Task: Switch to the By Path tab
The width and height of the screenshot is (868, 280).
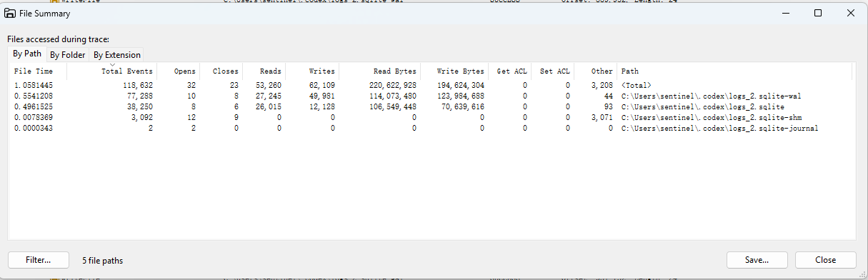Action: 27,54
